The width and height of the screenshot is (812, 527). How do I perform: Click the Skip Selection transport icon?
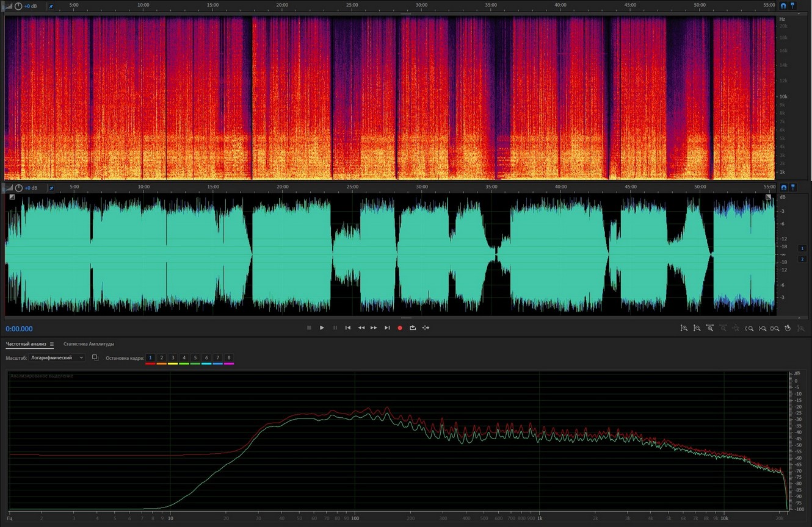426,328
